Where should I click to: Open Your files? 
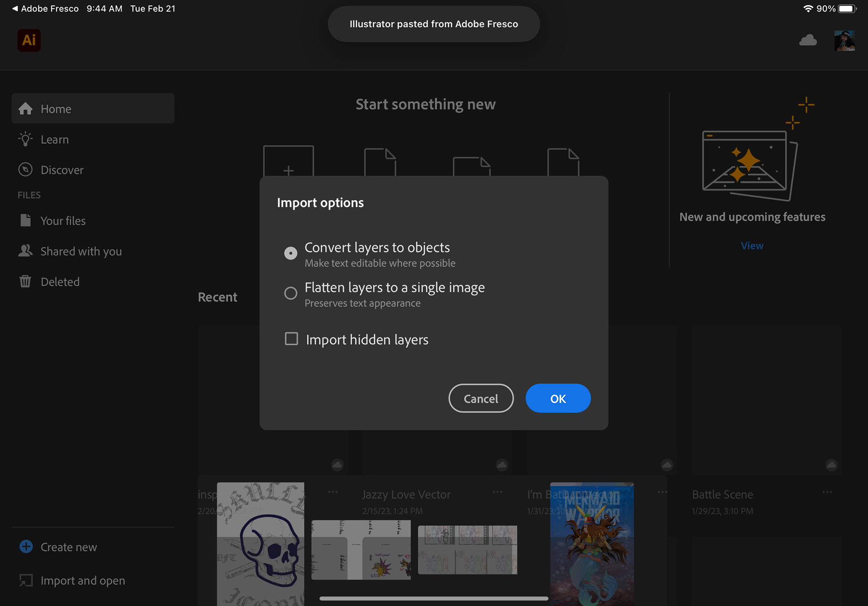click(93, 221)
